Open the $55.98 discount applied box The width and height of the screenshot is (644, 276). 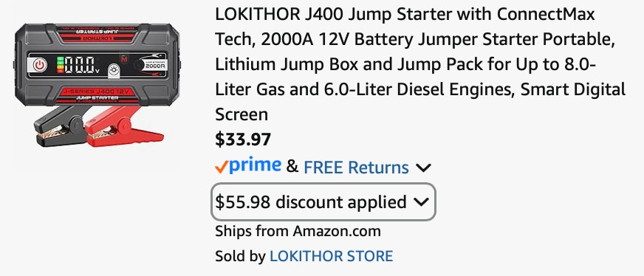323,201
